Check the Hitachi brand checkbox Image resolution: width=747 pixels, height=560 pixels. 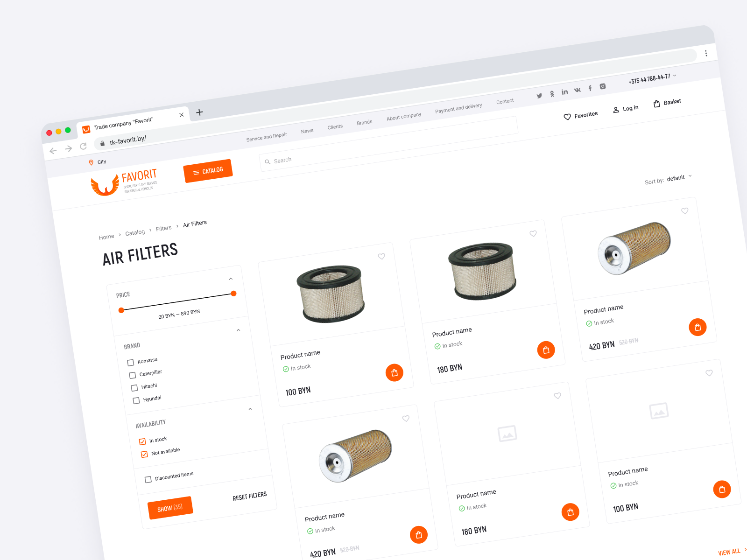click(x=134, y=388)
